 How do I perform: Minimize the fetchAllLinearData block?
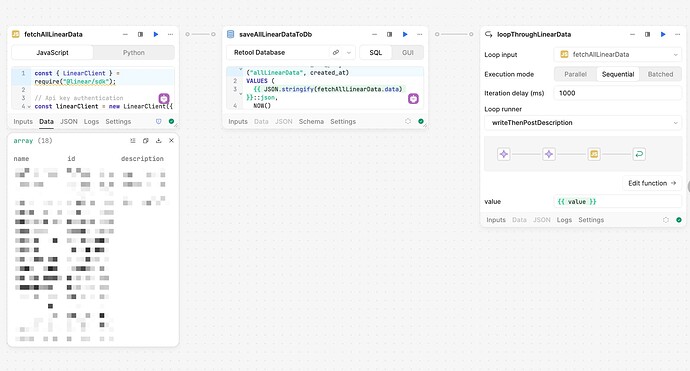click(125, 34)
